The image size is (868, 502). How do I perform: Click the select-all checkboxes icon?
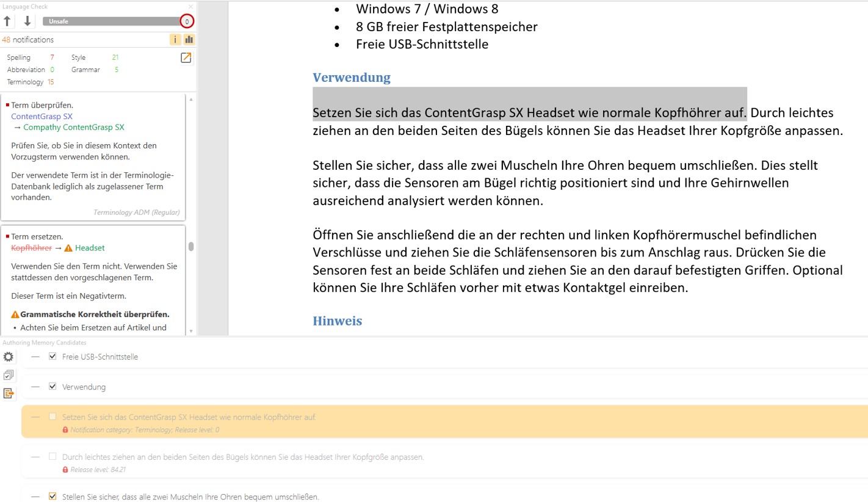tap(8, 375)
